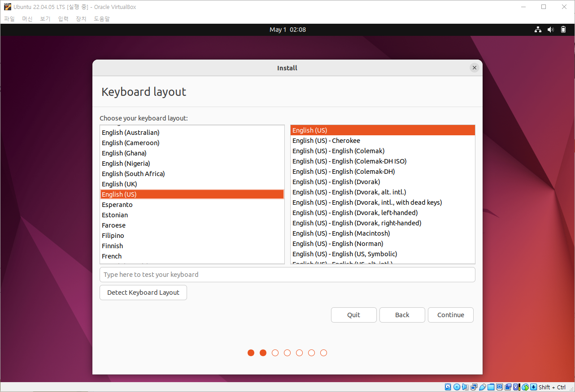This screenshot has width=575, height=392.
Task: Select English (Dvorak, left-handed) variant
Action: tap(383, 213)
